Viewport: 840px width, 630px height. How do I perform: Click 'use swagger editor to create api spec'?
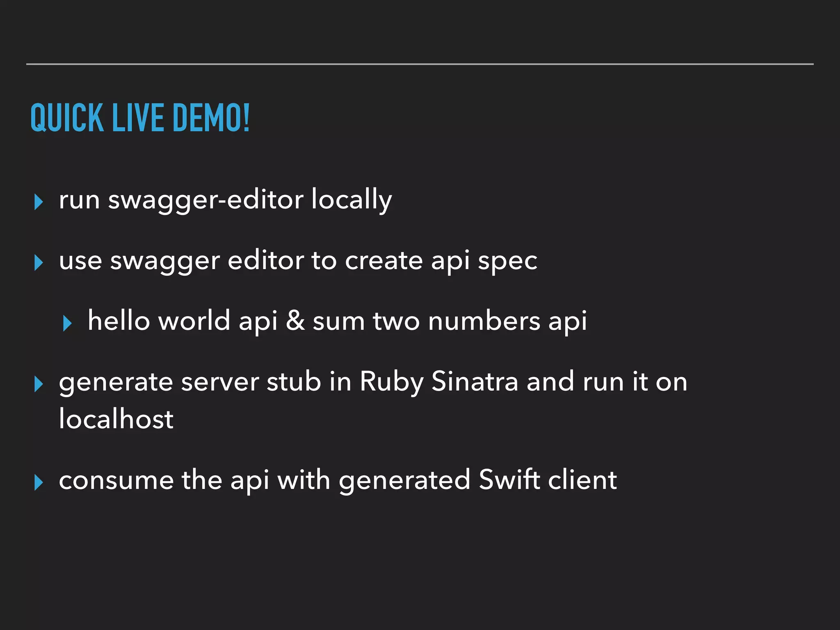pyautogui.click(x=298, y=261)
